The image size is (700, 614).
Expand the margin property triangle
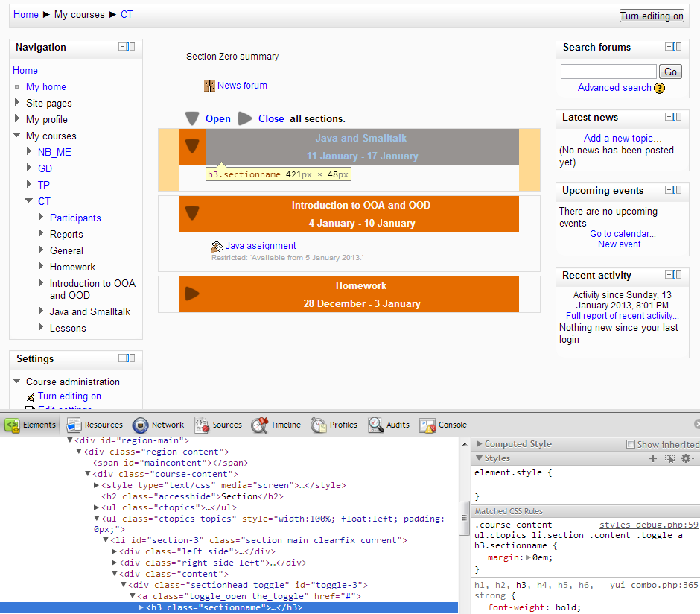[528, 557]
